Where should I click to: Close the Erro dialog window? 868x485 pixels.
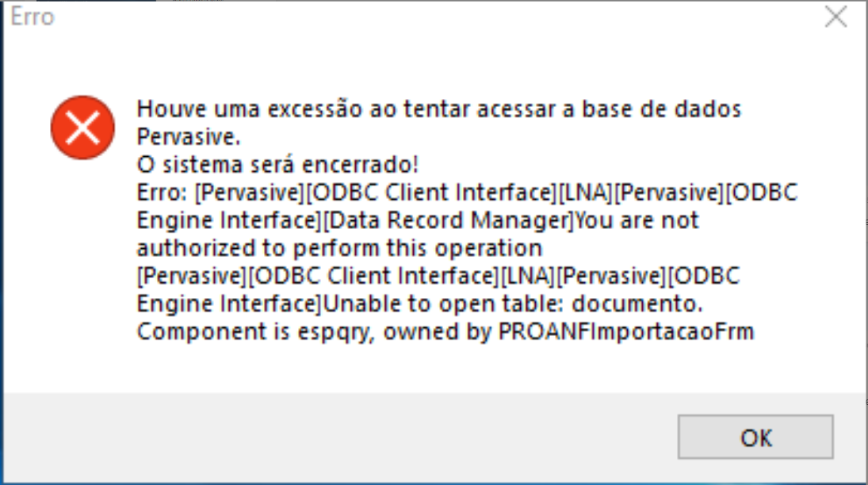pos(835,17)
